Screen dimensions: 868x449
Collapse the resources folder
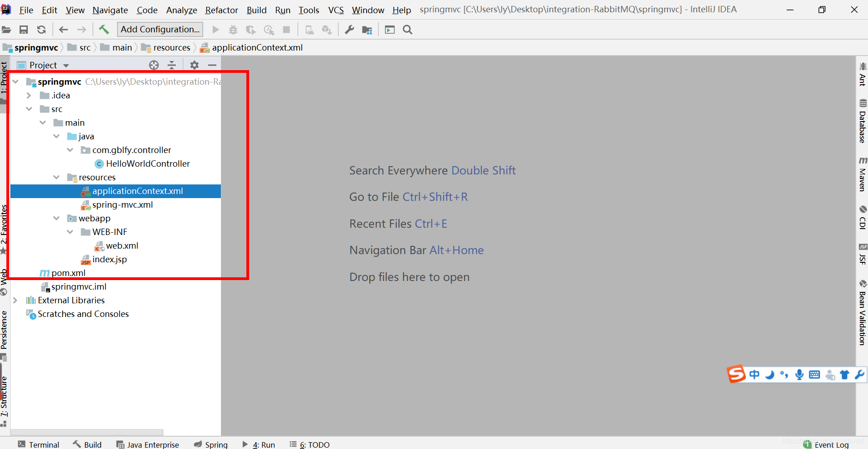(56, 178)
